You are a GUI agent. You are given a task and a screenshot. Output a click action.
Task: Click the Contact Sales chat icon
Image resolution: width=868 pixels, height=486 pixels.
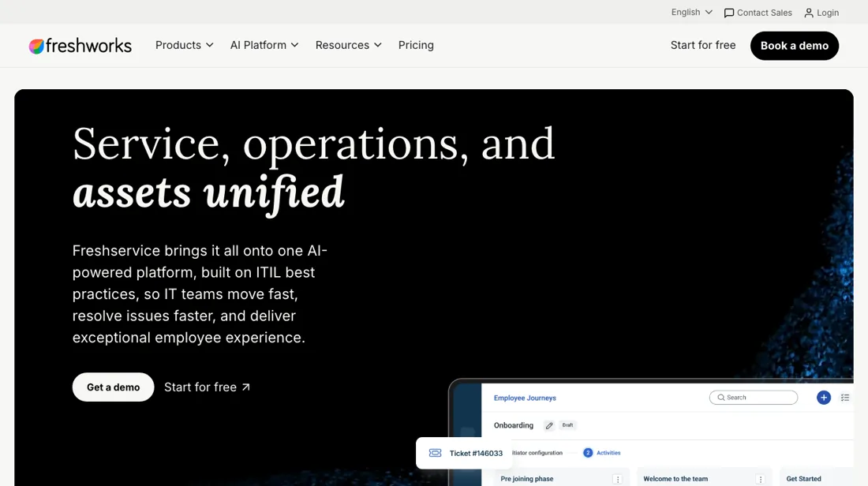coord(729,13)
